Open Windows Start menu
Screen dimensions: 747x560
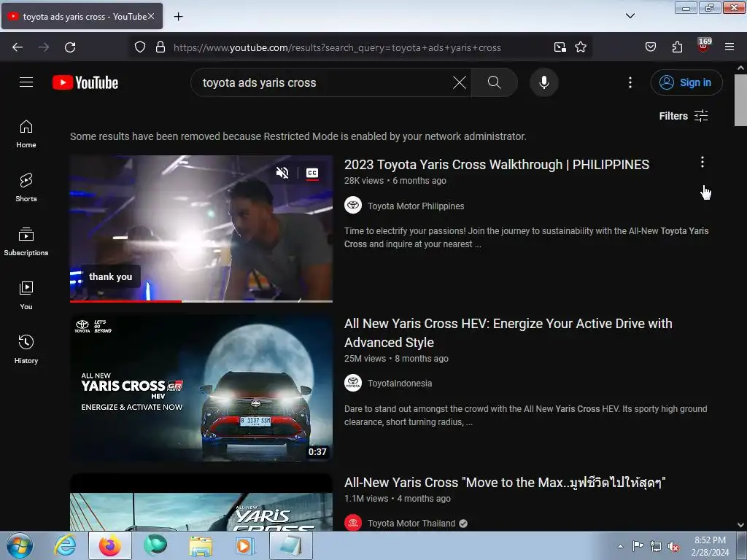pyautogui.click(x=19, y=545)
